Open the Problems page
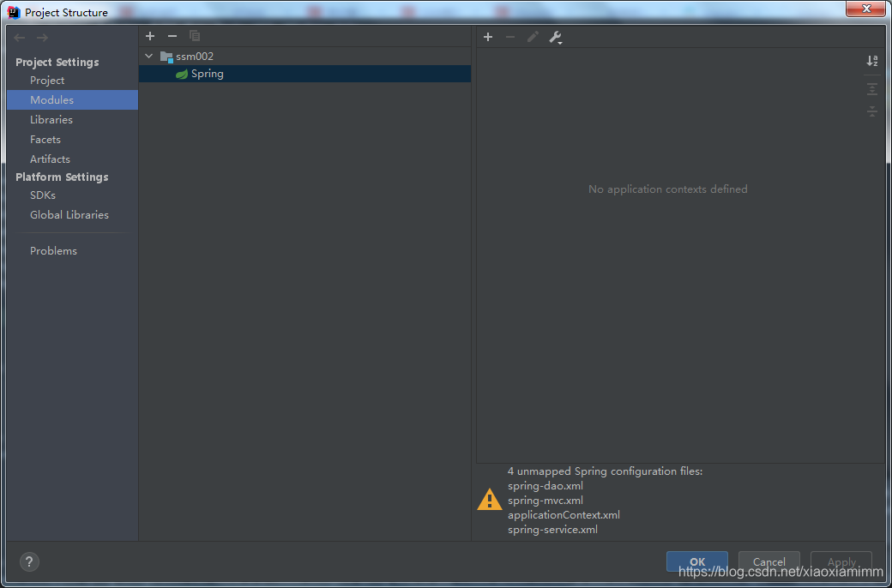The image size is (892, 588). [53, 251]
